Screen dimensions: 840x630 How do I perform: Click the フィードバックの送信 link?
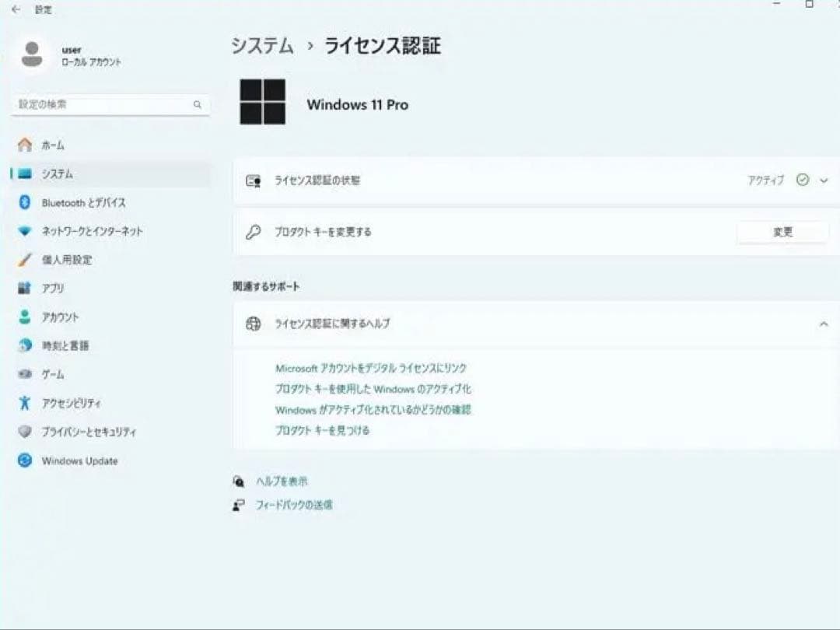(293, 504)
